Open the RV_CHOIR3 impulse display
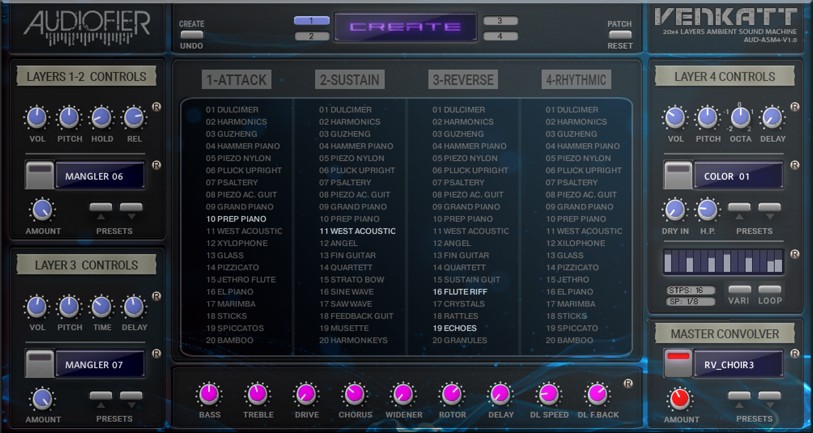 coord(738,365)
